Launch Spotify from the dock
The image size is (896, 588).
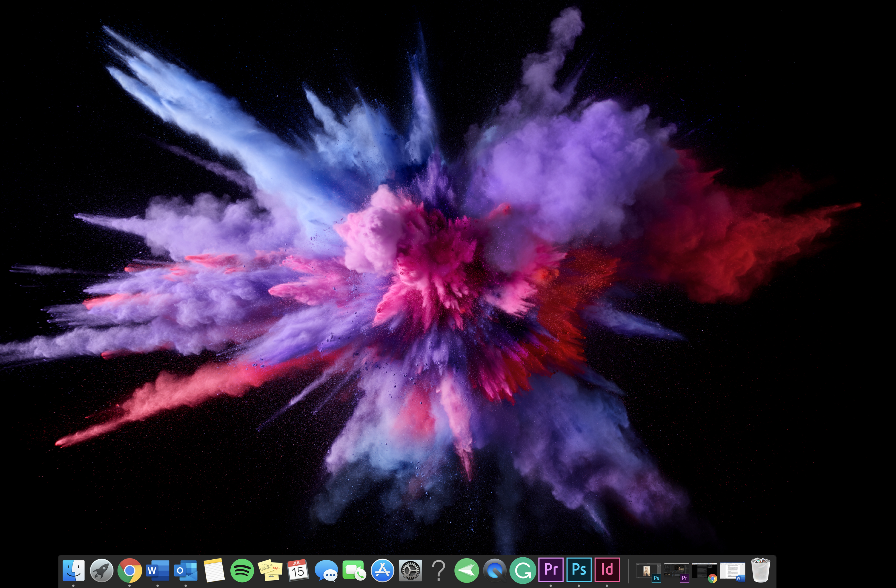242,570
